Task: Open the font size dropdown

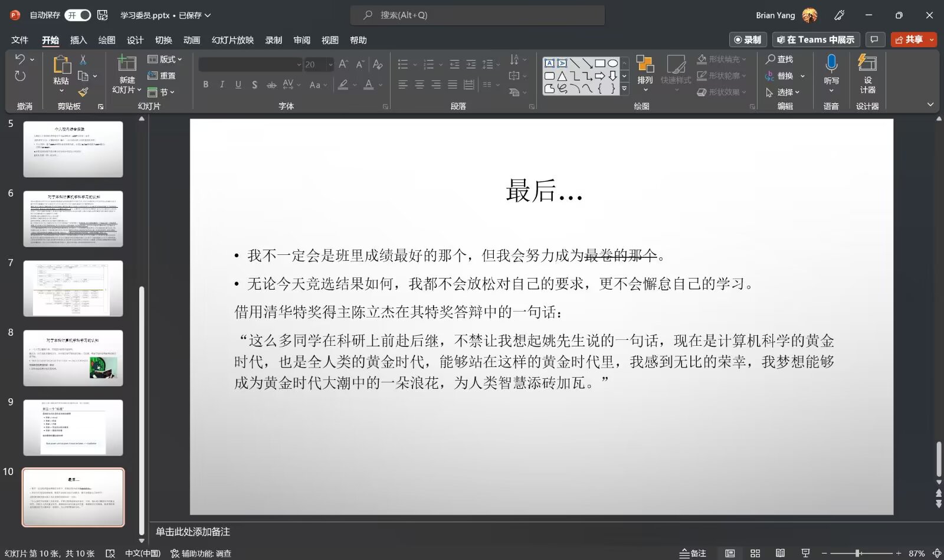Action: point(330,64)
